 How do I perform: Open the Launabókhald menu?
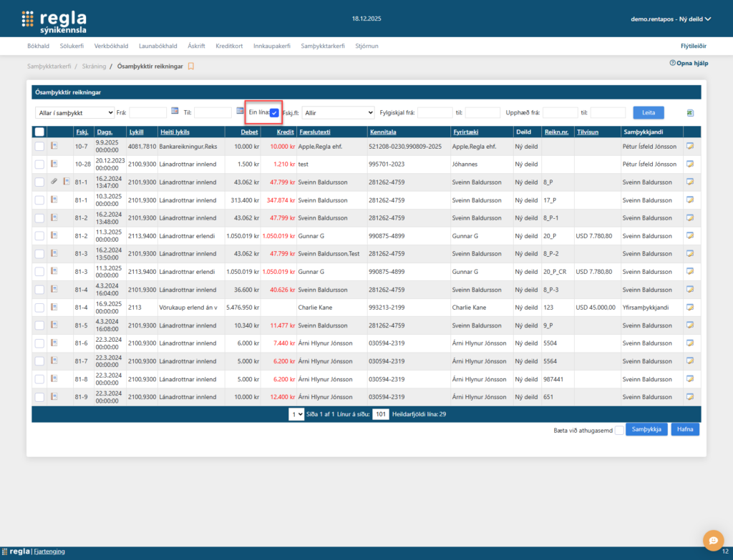pos(157,46)
